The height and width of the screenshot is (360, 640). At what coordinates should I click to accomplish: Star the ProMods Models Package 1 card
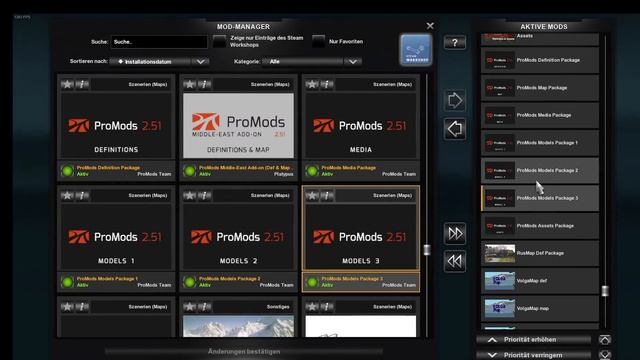[67, 196]
